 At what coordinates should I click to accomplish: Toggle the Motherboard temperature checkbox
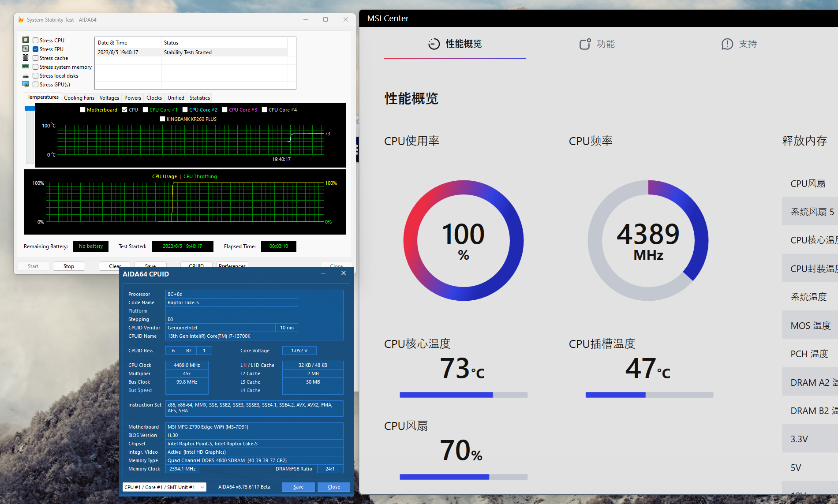(82, 110)
